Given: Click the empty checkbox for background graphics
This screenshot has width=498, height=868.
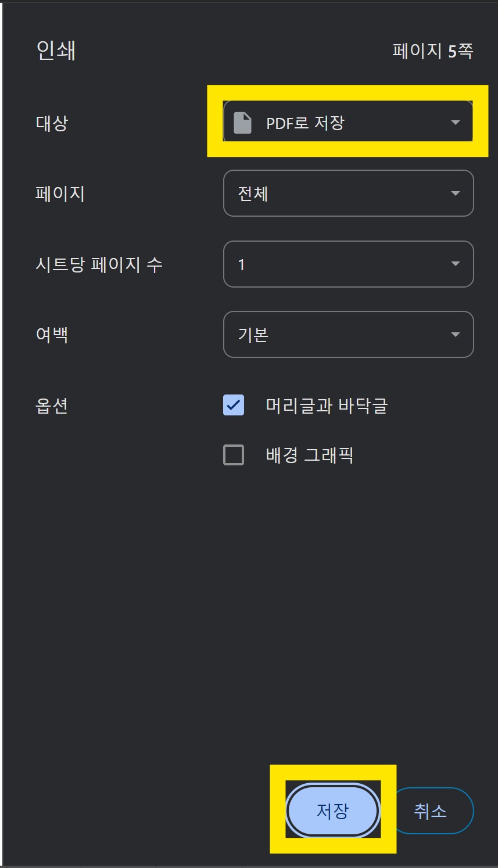Looking at the screenshot, I should point(232,455).
